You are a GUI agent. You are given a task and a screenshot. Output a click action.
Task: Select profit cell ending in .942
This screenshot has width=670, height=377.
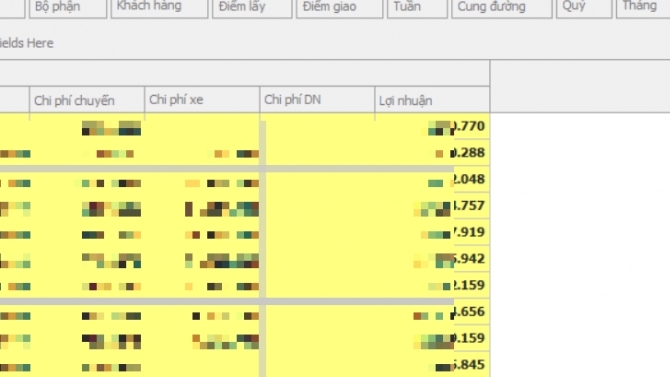[x=432, y=259]
